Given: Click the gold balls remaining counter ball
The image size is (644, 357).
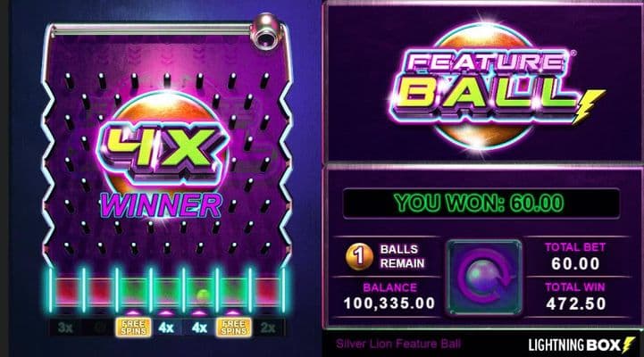Looking at the screenshot, I should tap(359, 257).
